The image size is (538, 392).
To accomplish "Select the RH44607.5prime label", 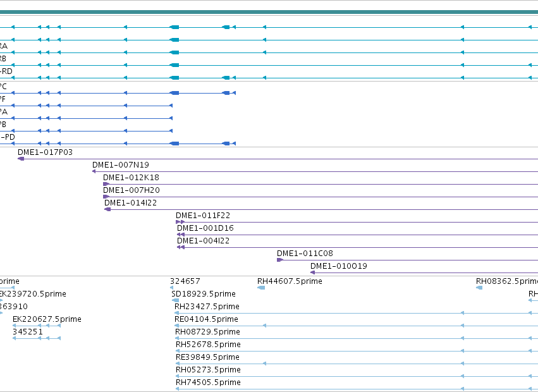I will [x=290, y=281].
